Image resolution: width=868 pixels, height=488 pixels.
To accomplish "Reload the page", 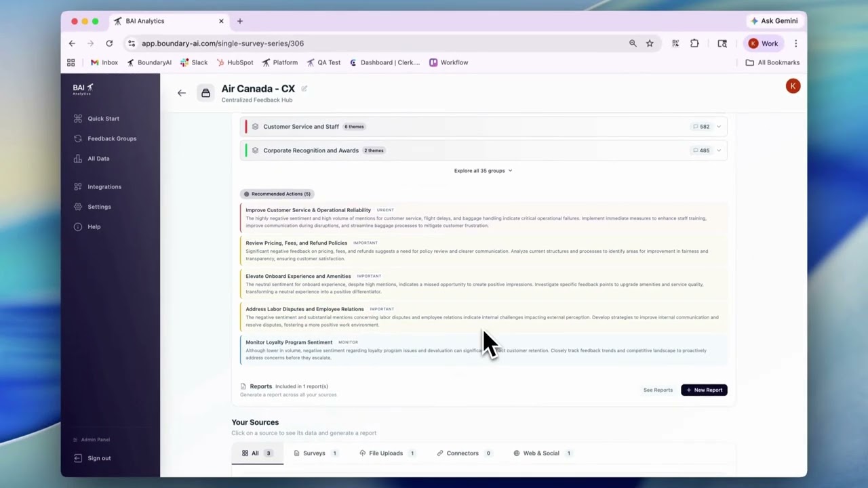I will [x=108, y=43].
